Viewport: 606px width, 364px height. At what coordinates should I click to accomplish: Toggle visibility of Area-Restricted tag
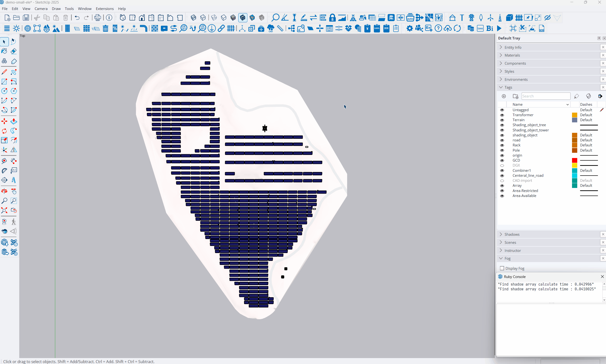[502, 191]
